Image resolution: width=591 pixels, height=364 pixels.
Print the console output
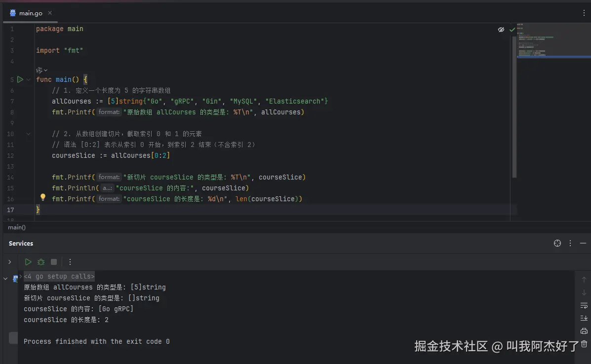coord(584,331)
